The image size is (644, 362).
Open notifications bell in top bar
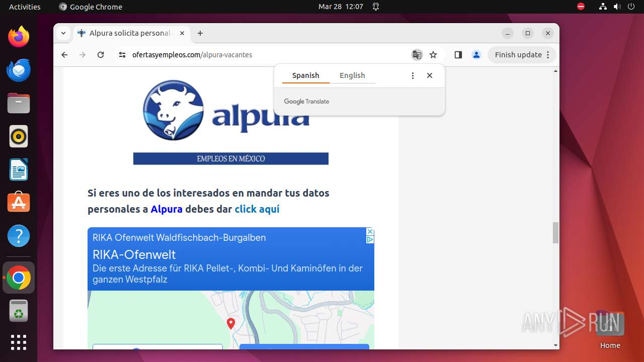click(376, 7)
